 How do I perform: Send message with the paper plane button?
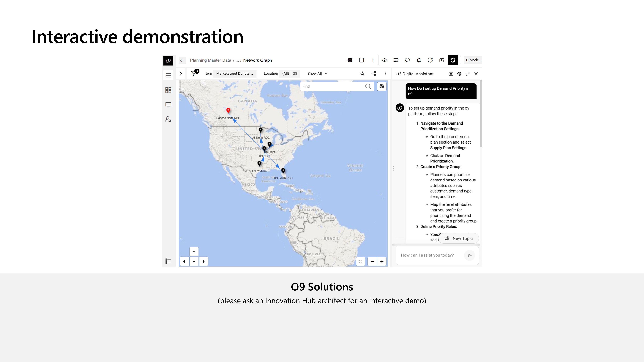470,255
